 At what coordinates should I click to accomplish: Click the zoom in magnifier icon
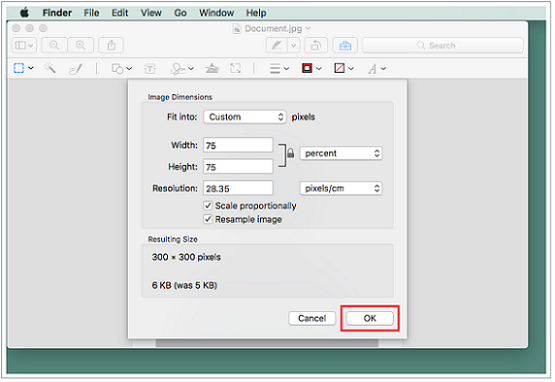tap(81, 45)
